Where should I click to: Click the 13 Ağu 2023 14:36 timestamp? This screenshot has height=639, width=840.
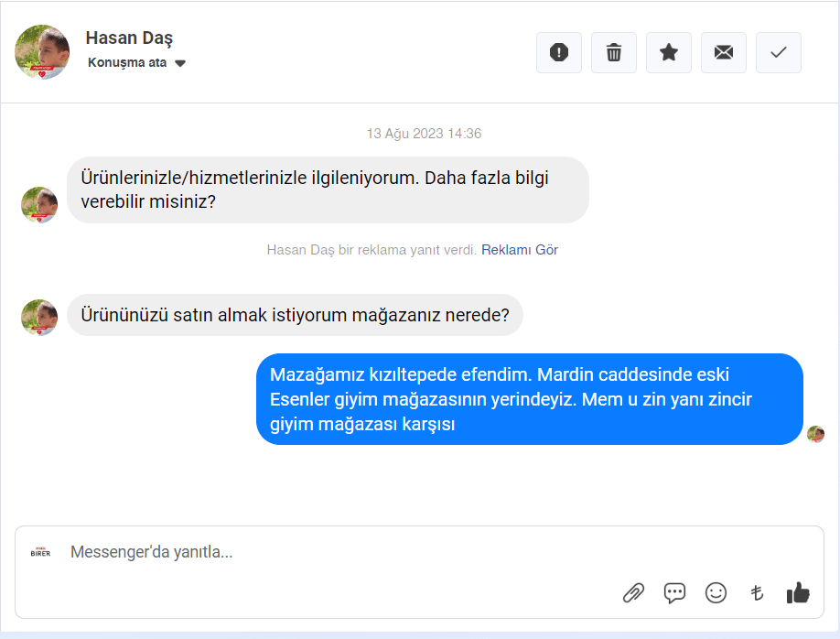(x=424, y=134)
